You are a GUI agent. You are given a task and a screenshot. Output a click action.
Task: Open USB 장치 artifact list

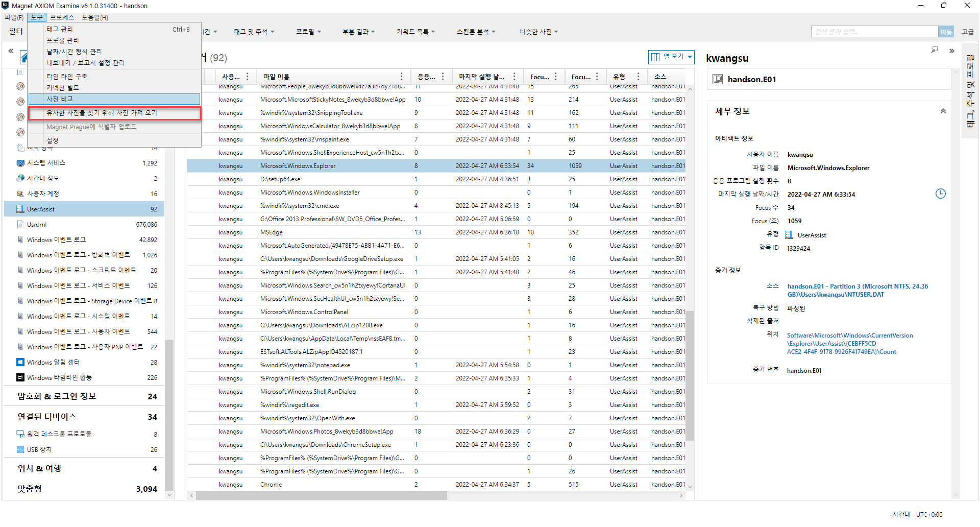coord(39,449)
